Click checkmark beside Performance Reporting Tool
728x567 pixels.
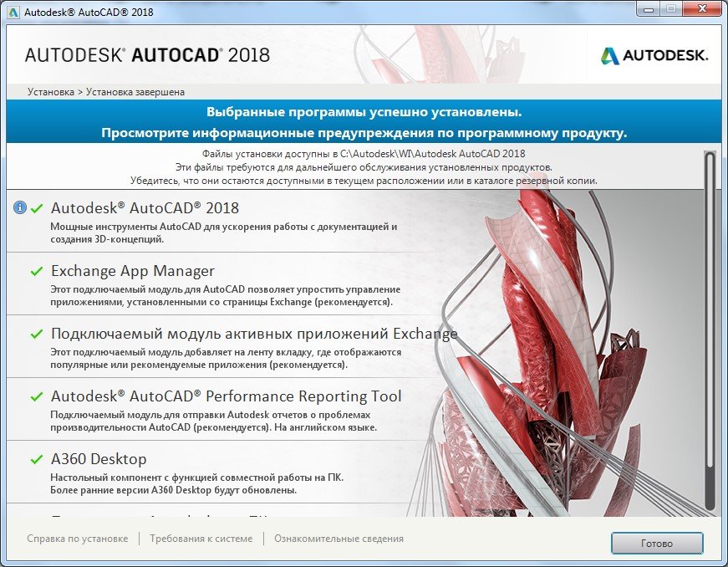(x=37, y=396)
